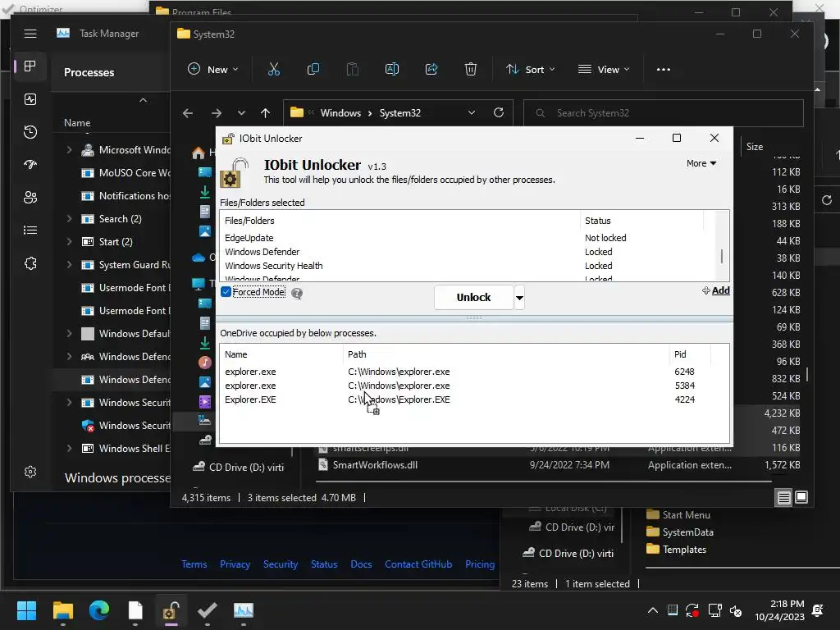Viewport: 840px width, 630px height.
Task: Click the Windows breadcrumb in address bar
Action: [340, 113]
